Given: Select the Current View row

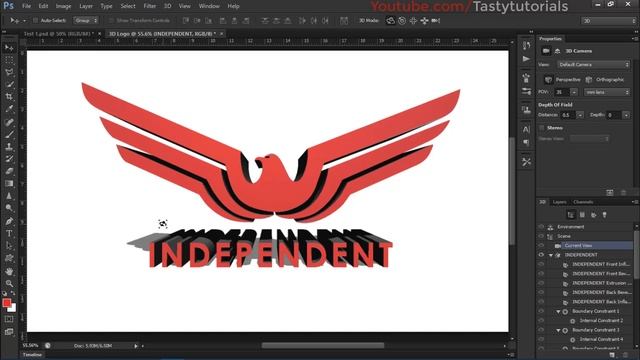Looking at the screenshot, I should tap(585, 245).
